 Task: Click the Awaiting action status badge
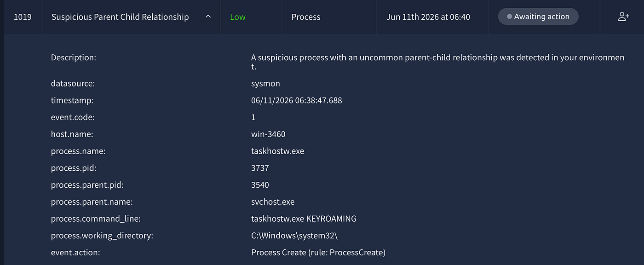538,17
